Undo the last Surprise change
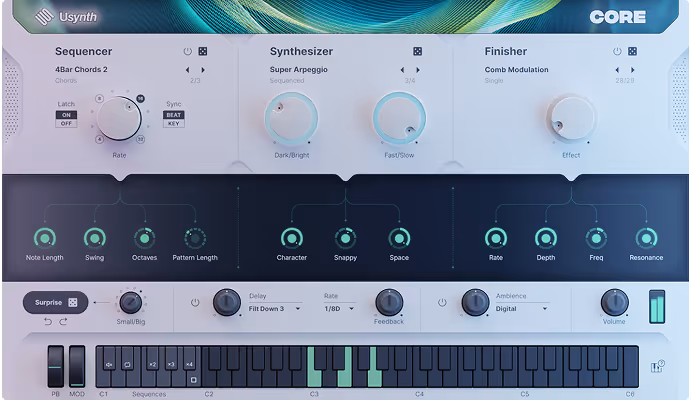 [x=48, y=322]
